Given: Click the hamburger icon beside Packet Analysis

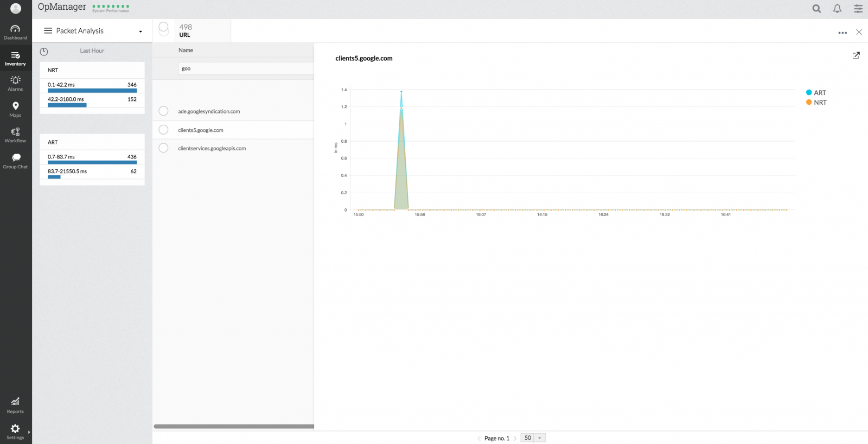Looking at the screenshot, I should coord(48,31).
